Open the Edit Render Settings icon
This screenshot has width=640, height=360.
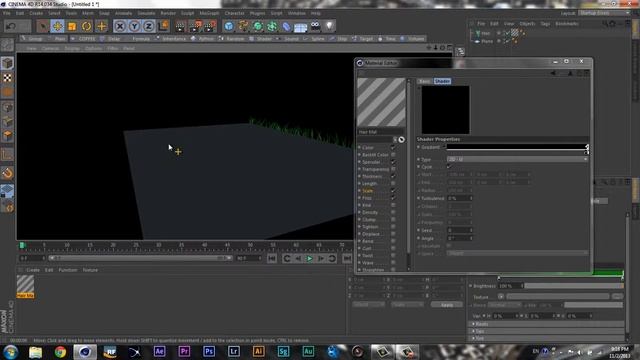click(210, 27)
